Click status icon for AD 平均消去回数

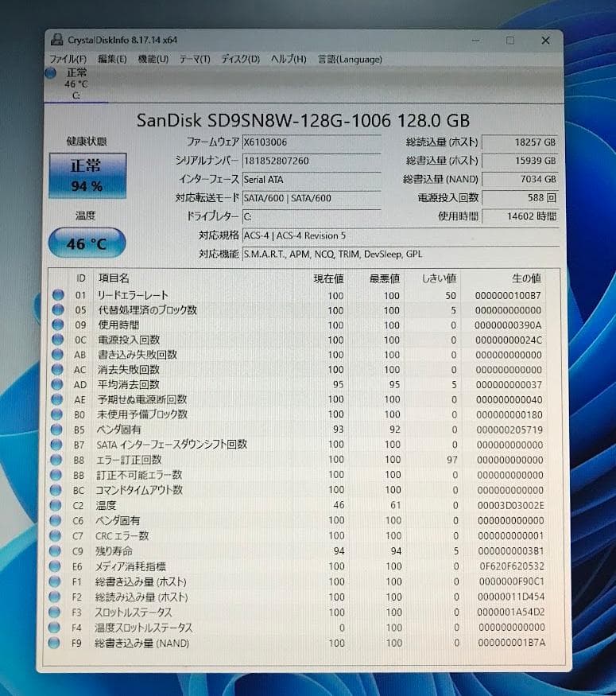click(x=57, y=384)
